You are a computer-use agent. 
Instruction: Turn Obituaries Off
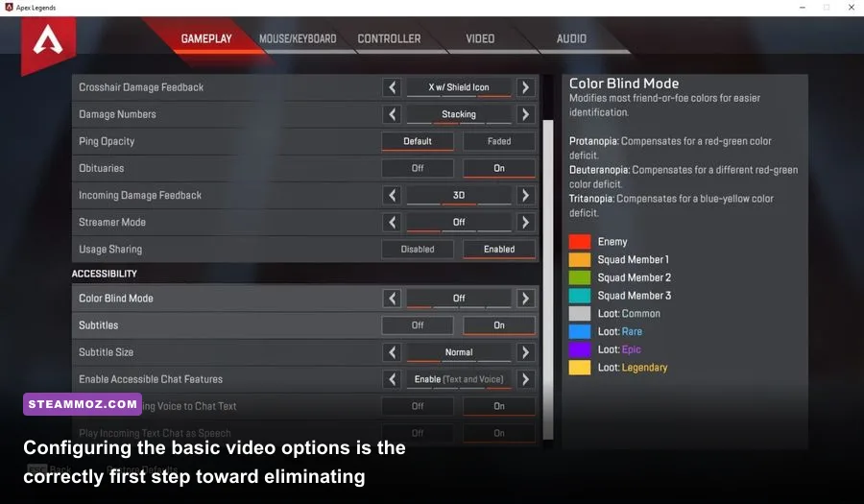(418, 168)
